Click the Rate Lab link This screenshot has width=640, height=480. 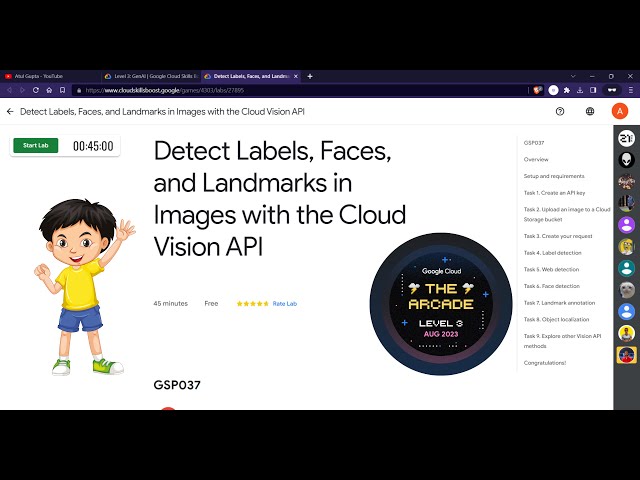(284, 304)
